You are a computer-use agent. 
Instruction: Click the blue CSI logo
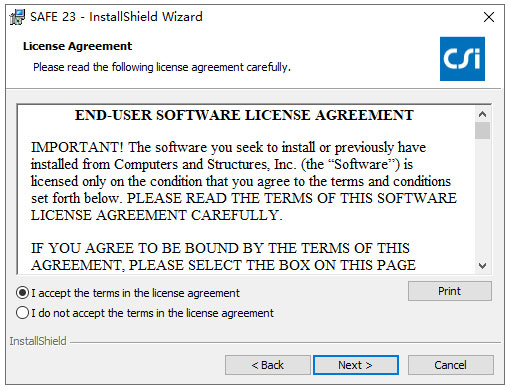tap(462, 59)
